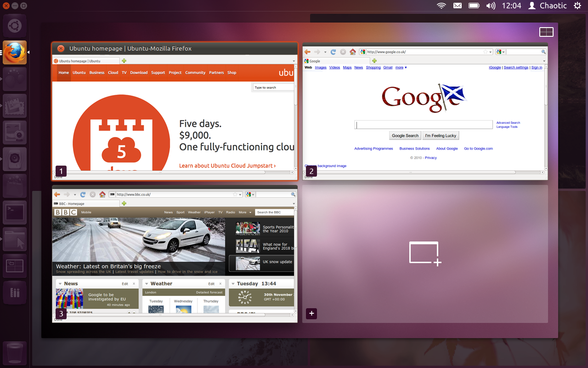The width and height of the screenshot is (588, 368).
Task: Select 'BBC - Homepage' browser tab
Action: [86, 203]
